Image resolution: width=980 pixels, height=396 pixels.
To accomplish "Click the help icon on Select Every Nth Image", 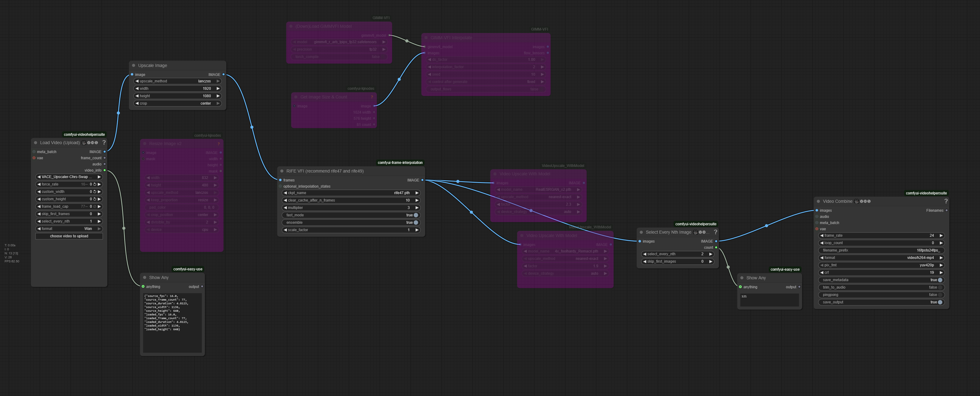I will [x=715, y=232].
